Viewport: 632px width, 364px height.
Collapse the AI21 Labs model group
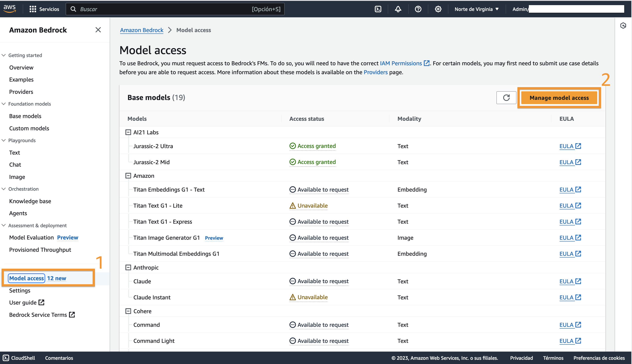coord(128,132)
